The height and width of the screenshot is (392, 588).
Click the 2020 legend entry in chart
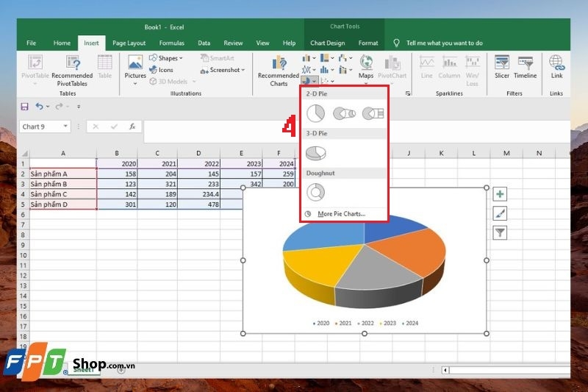321,323
